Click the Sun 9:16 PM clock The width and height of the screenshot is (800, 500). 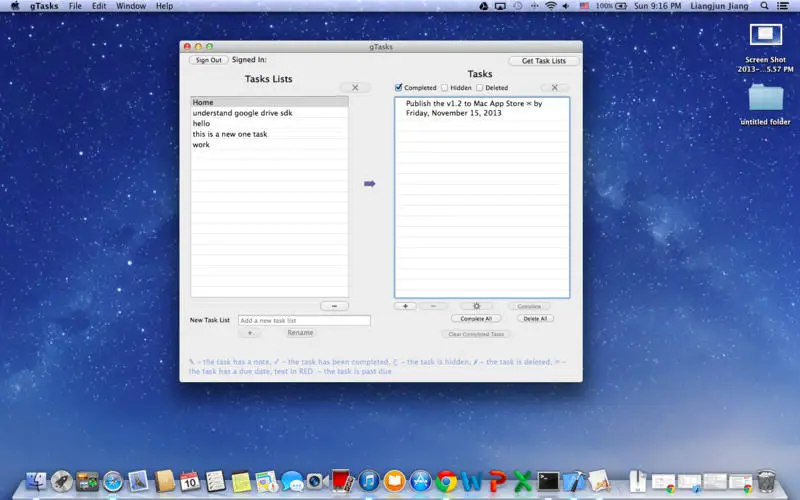point(657,6)
